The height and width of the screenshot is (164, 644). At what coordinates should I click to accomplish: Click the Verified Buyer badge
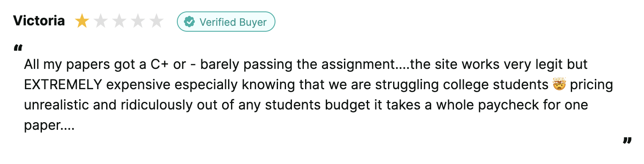point(226,22)
